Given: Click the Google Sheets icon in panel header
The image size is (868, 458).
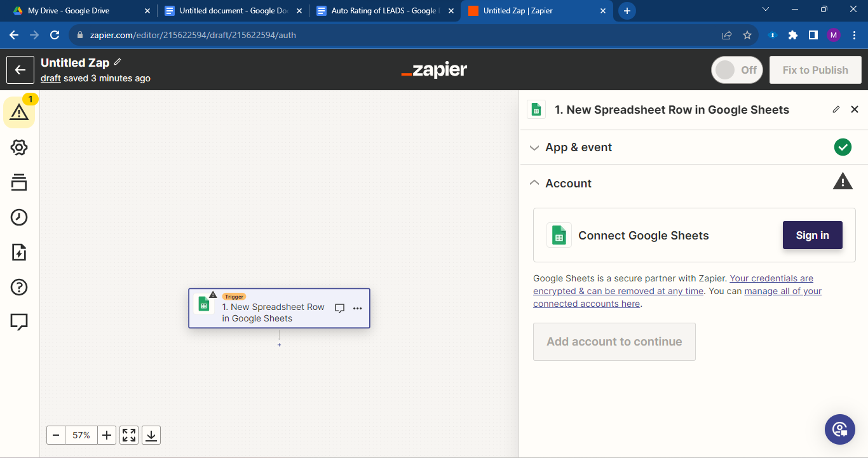Looking at the screenshot, I should point(536,109).
